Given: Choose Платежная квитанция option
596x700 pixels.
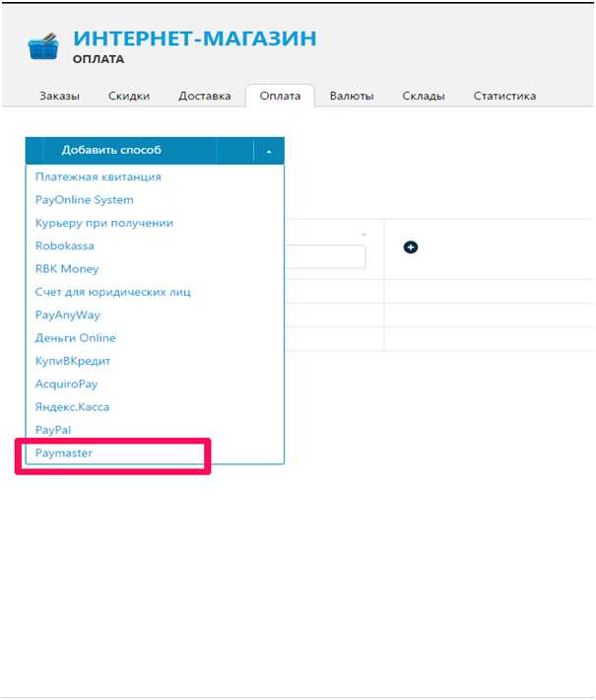Looking at the screenshot, I should [x=98, y=176].
